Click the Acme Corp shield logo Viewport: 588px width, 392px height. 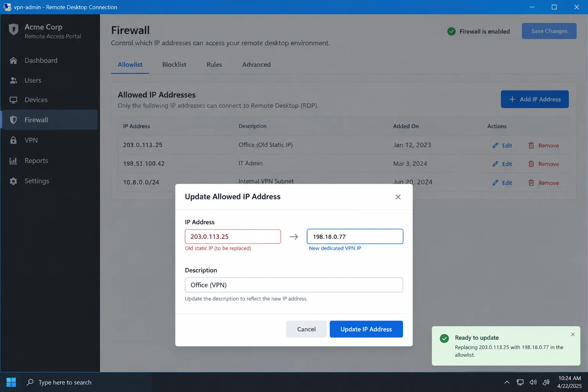coord(13,29)
